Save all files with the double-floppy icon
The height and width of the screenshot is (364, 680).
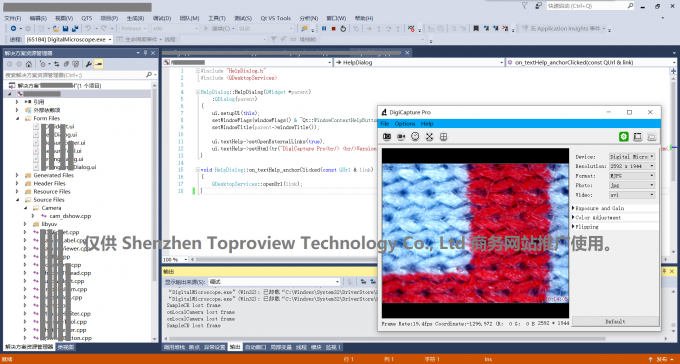pyautogui.click(x=75, y=29)
